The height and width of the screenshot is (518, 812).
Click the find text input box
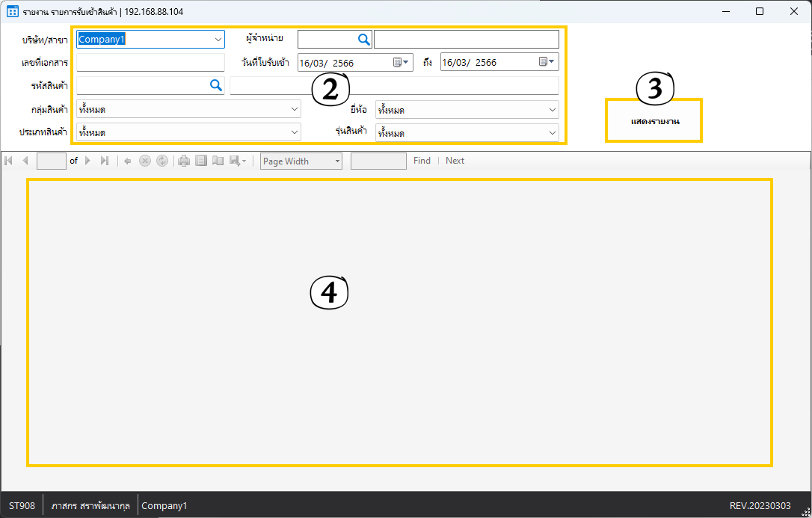tap(378, 161)
